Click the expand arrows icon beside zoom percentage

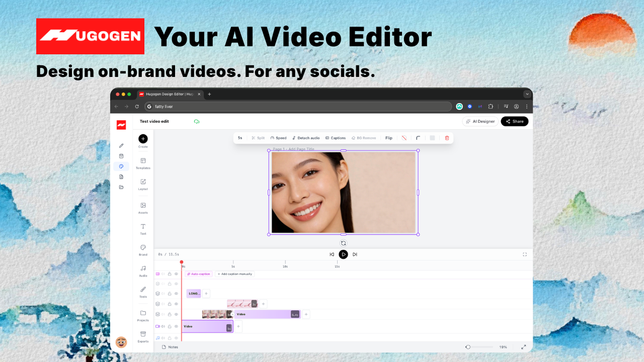[523, 347]
